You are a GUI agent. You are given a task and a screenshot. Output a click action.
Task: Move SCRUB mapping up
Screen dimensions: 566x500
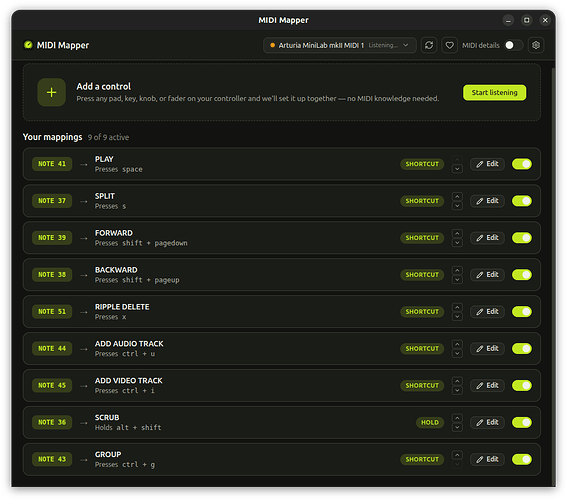coord(457,418)
